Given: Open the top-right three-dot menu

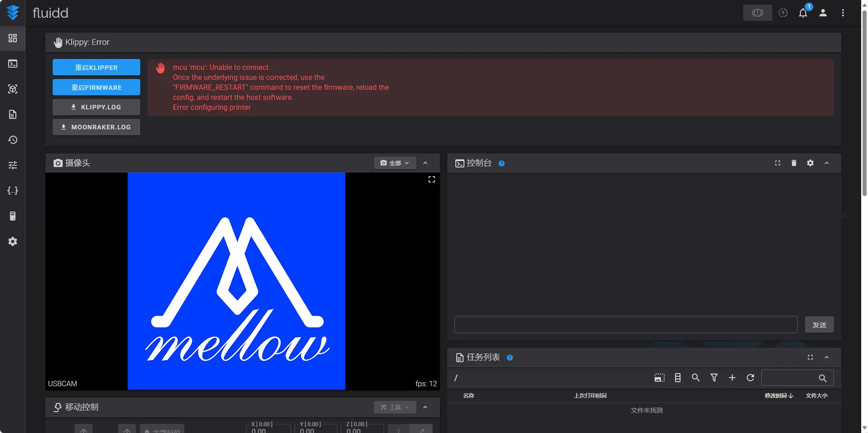Looking at the screenshot, I should [x=843, y=13].
